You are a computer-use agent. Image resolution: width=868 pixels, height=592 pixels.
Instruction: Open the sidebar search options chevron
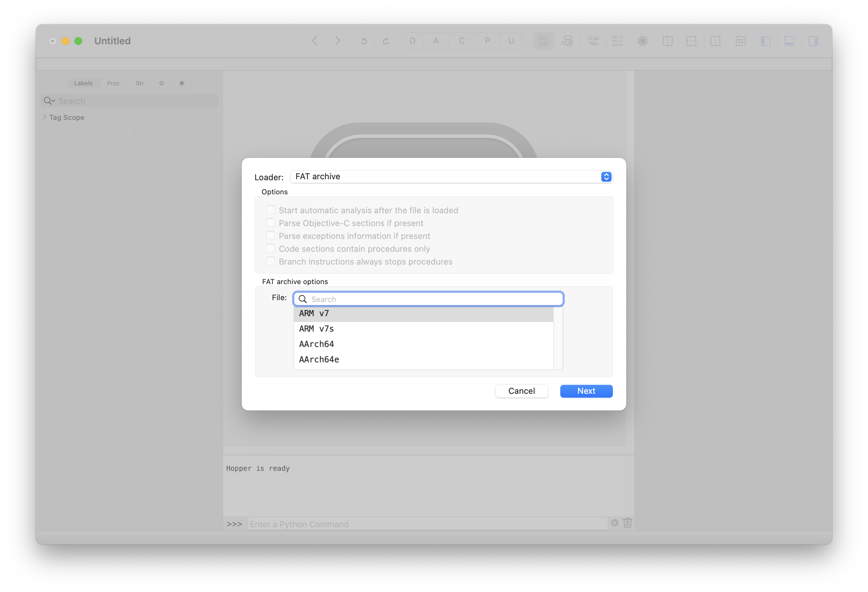(49, 101)
